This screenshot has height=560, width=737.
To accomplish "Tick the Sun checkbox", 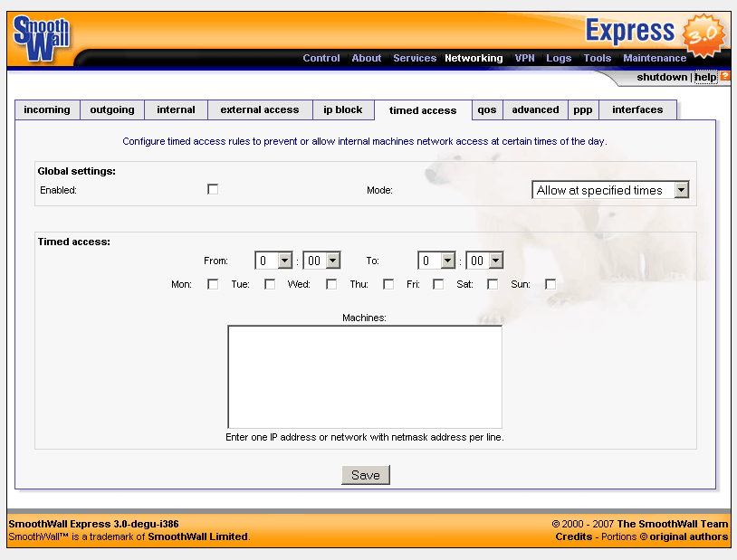I will (x=550, y=284).
